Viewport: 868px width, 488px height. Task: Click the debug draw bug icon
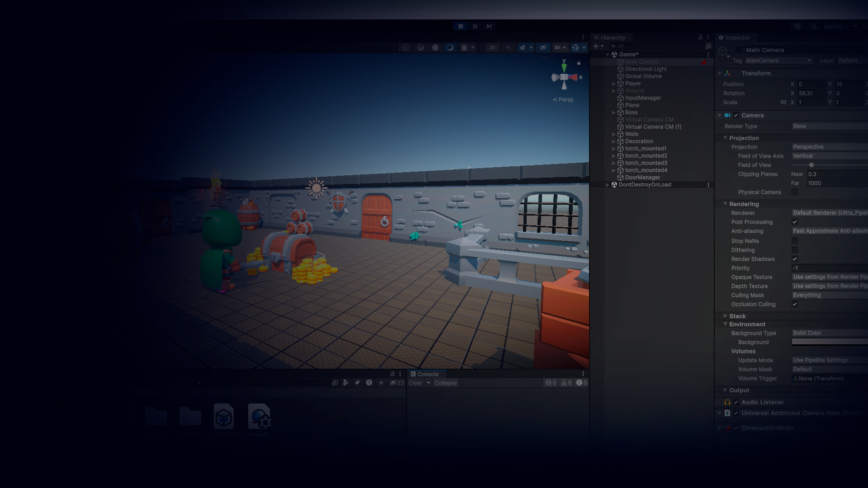coord(464,47)
